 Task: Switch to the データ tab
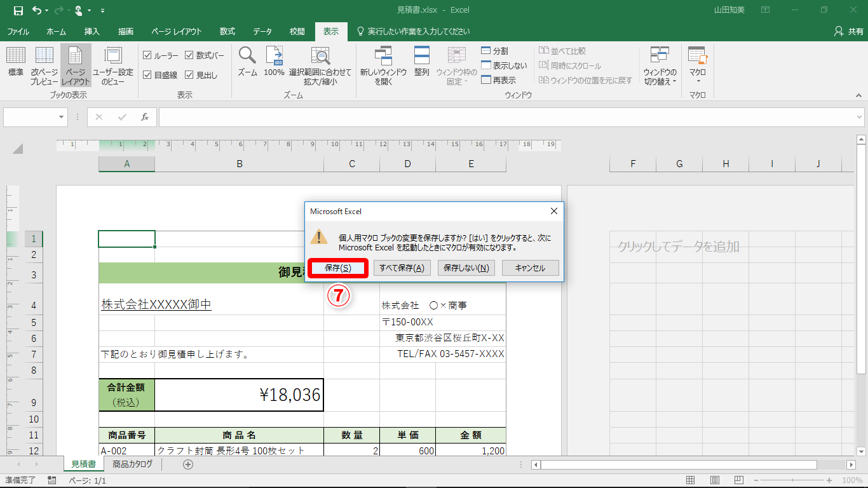click(x=262, y=31)
